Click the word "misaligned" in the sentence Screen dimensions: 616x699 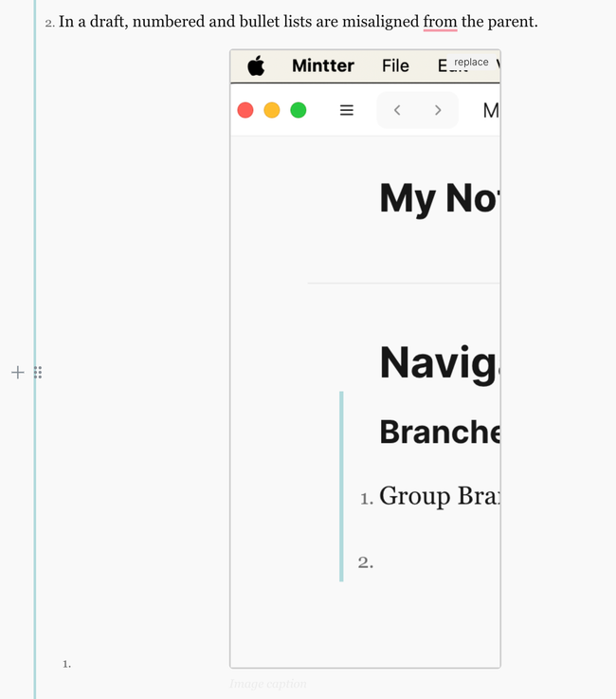[x=376, y=21]
